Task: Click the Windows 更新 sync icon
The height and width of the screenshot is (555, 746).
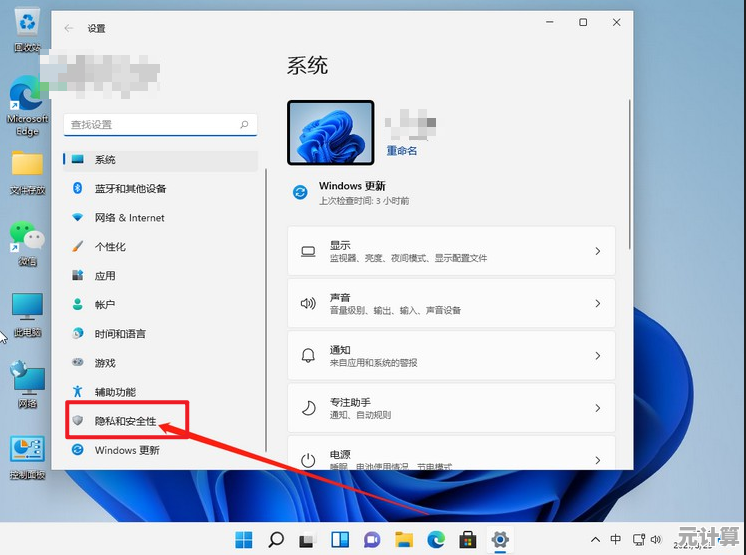Action: coord(300,192)
